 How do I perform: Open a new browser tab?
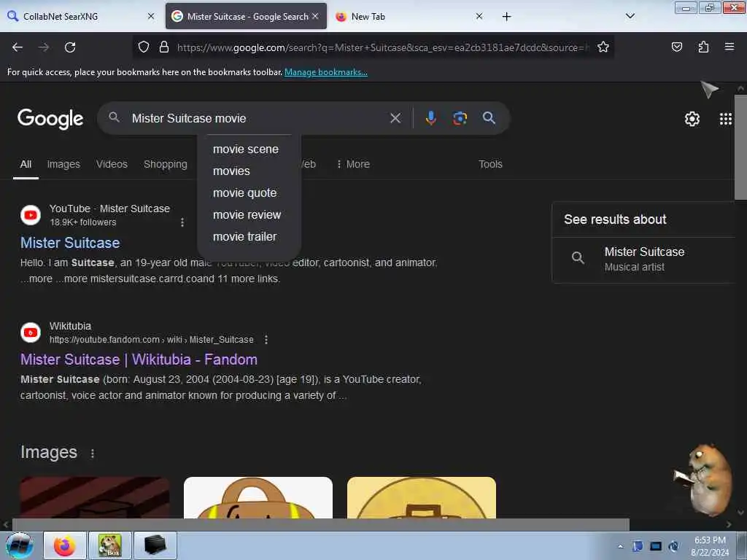pos(506,17)
